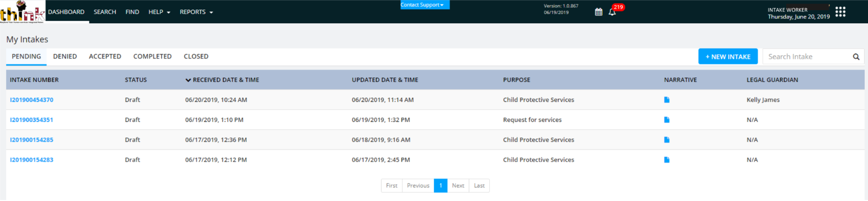The height and width of the screenshot is (201, 868).
Task: View narrative document for intake I201900354351
Action: click(666, 120)
